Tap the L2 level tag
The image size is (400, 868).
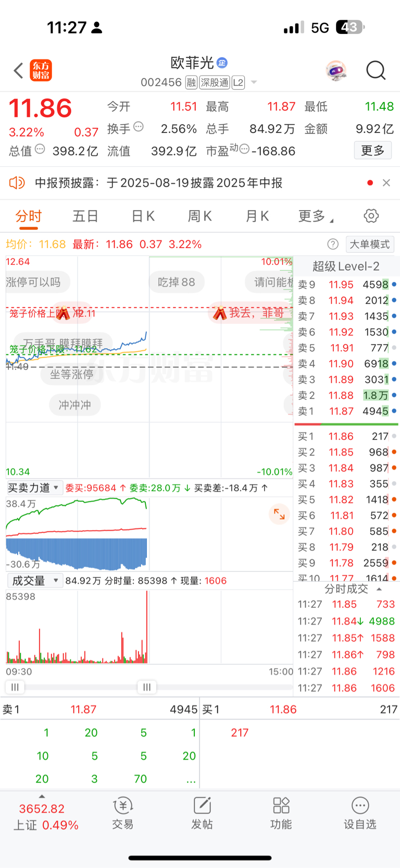click(238, 82)
